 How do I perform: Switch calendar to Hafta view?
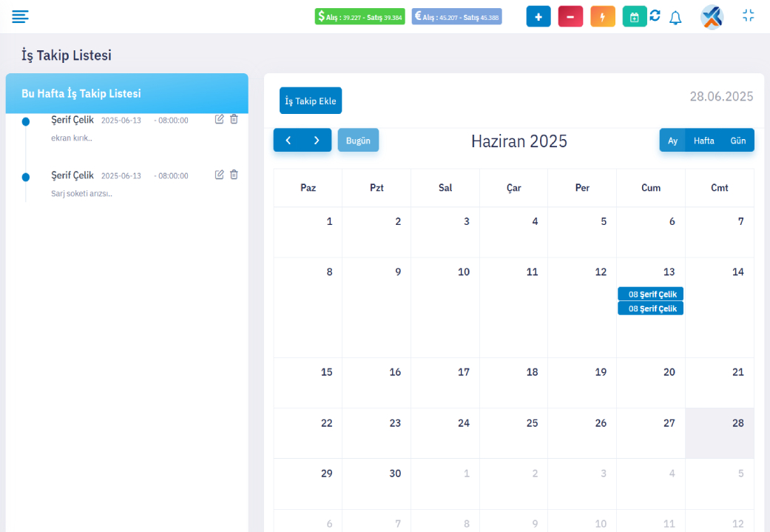click(703, 140)
